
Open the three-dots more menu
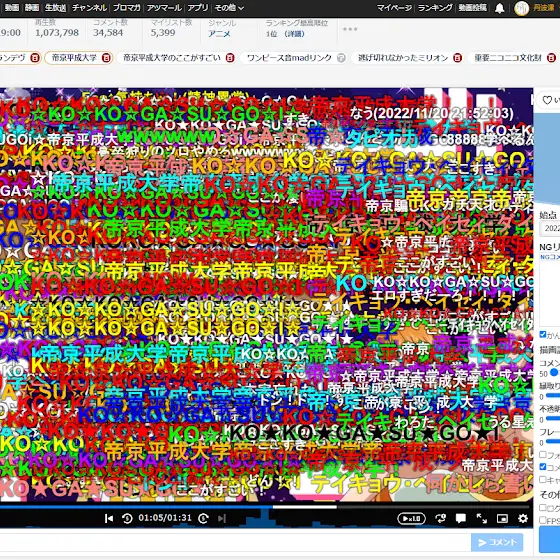click(350, 29)
